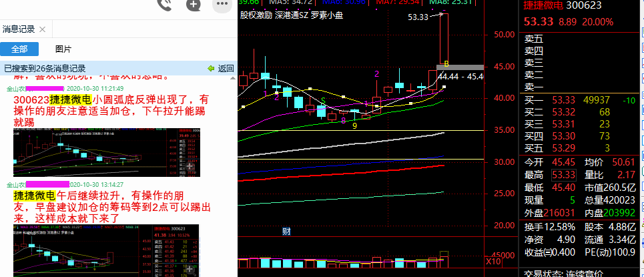
Task: Click the stock name 捷捷微电 300623 header
Action: 563,5
